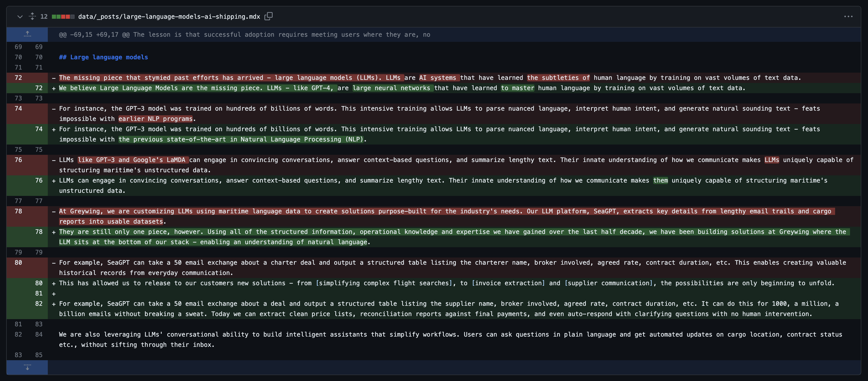Click '[simplifying complex flight searches]' text
Screen dimensions: 868x381
[x=384, y=283]
